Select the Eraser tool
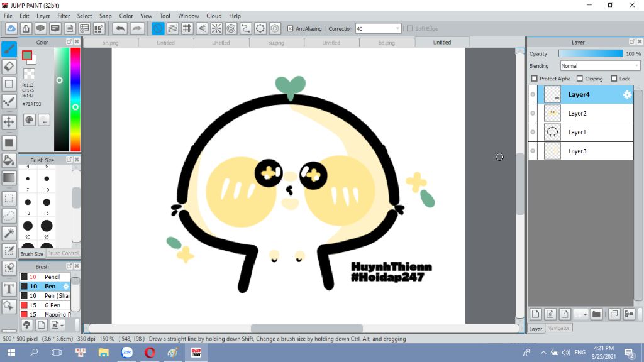The image size is (644, 362). 9,67
